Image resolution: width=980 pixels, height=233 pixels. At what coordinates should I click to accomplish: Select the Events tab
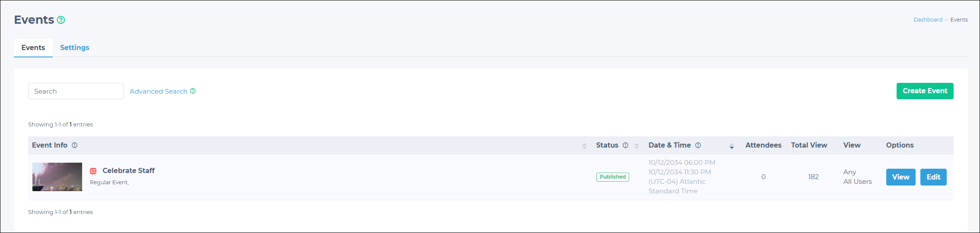click(33, 47)
